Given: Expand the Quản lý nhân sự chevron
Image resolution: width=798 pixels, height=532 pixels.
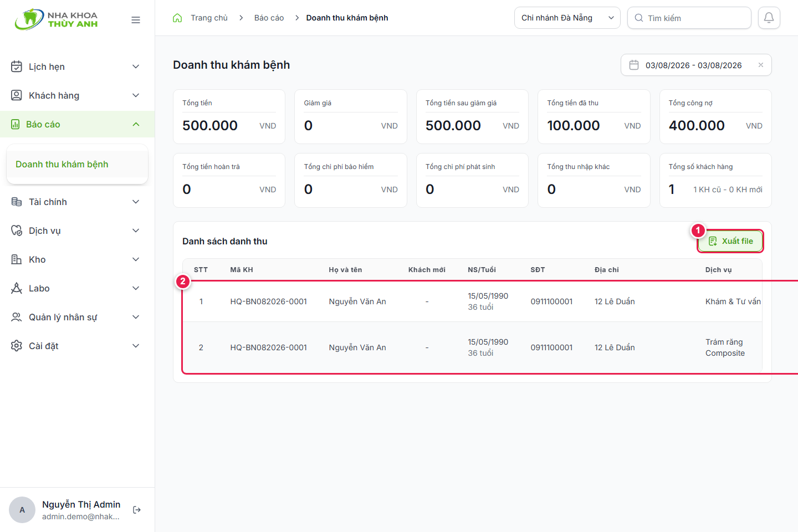Looking at the screenshot, I should coord(136,317).
